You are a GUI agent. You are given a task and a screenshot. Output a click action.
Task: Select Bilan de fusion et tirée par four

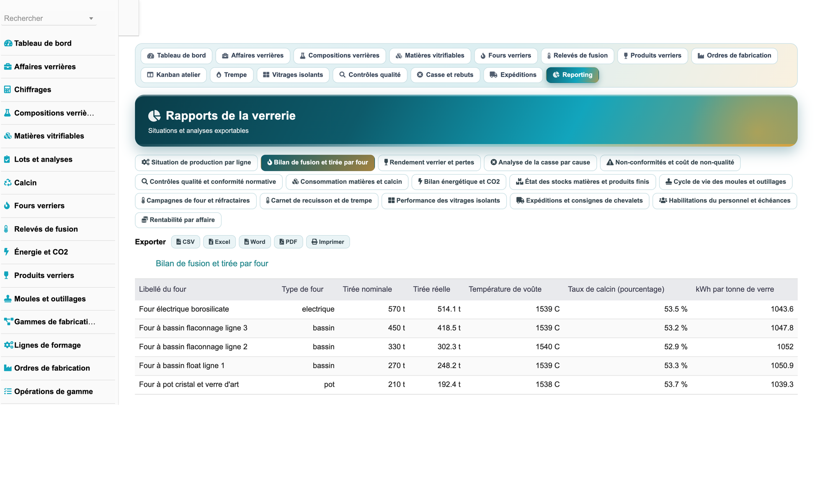(x=318, y=162)
